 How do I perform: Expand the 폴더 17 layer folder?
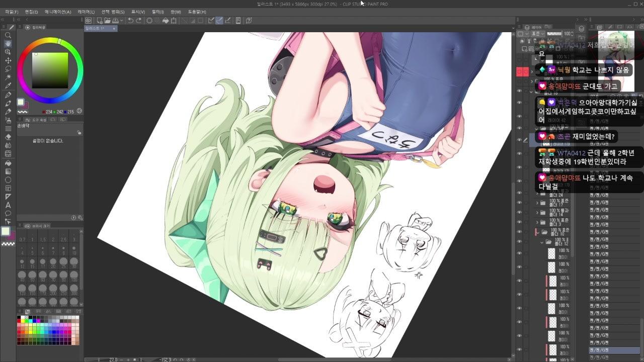pos(537,204)
